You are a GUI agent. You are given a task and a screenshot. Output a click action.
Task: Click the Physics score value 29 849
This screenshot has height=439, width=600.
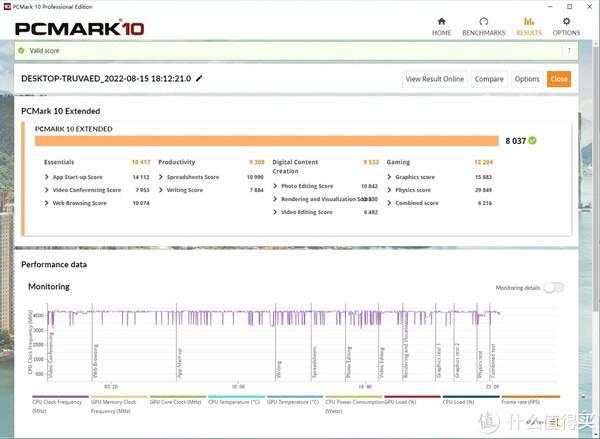tap(483, 190)
